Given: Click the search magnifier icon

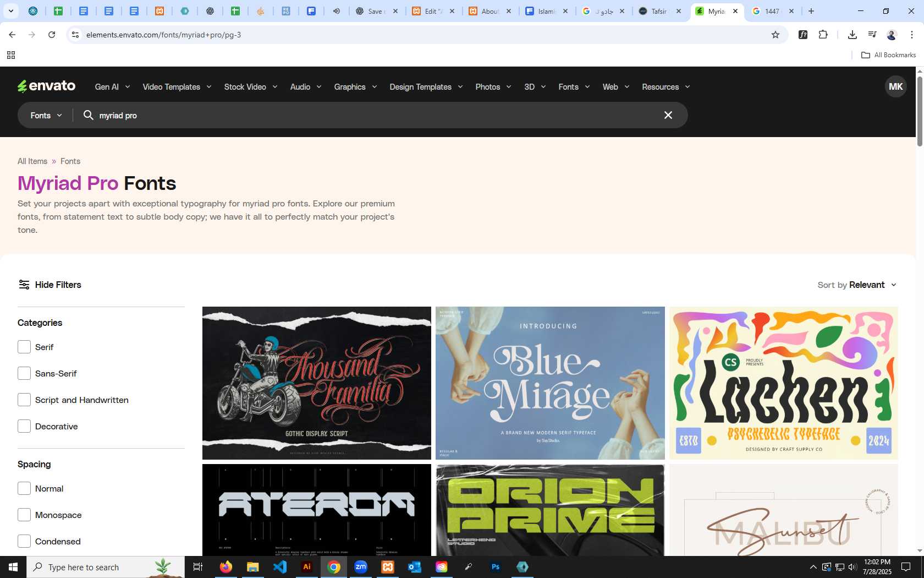Looking at the screenshot, I should (x=88, y=115).
